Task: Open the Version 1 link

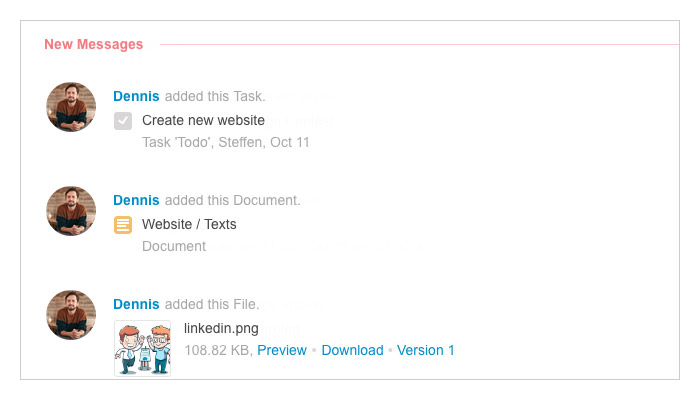Action: point(425,350)
